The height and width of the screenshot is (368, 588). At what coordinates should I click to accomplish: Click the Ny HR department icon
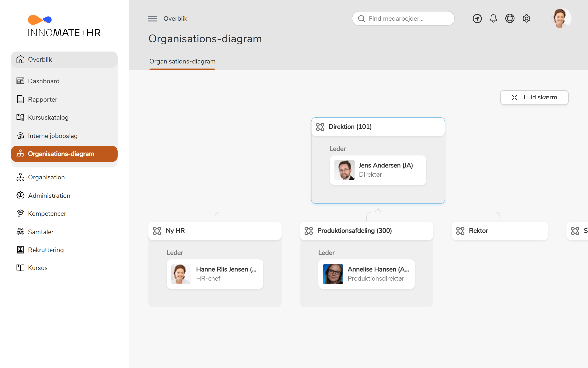click(157, 231)
